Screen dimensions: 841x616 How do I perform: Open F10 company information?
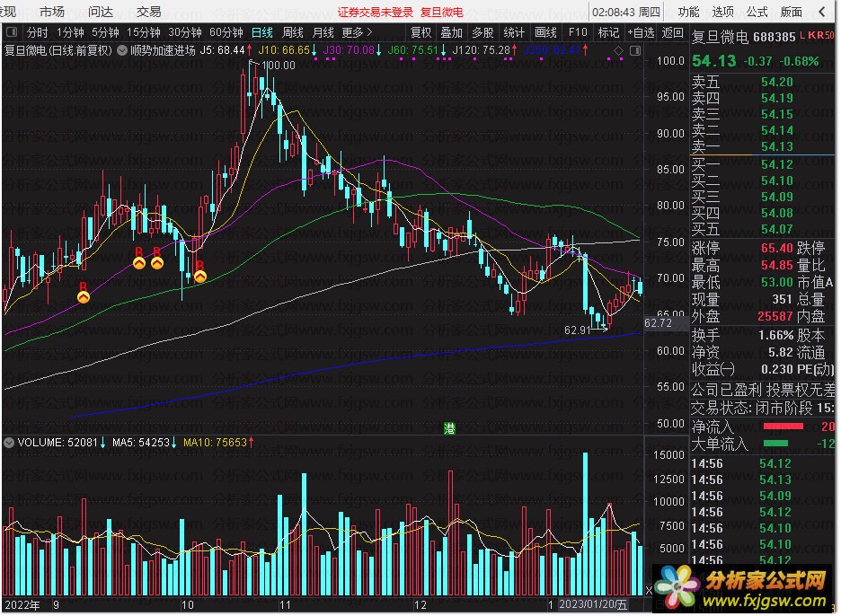578,32
